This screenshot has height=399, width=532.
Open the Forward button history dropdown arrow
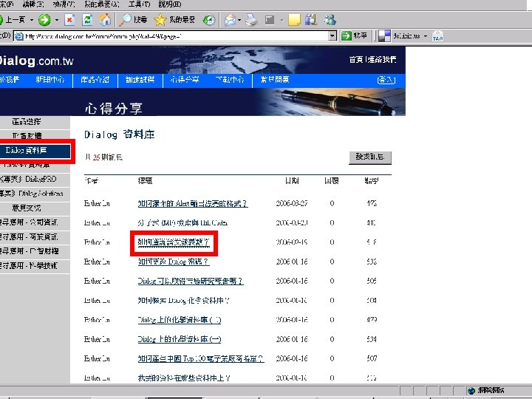57,20
